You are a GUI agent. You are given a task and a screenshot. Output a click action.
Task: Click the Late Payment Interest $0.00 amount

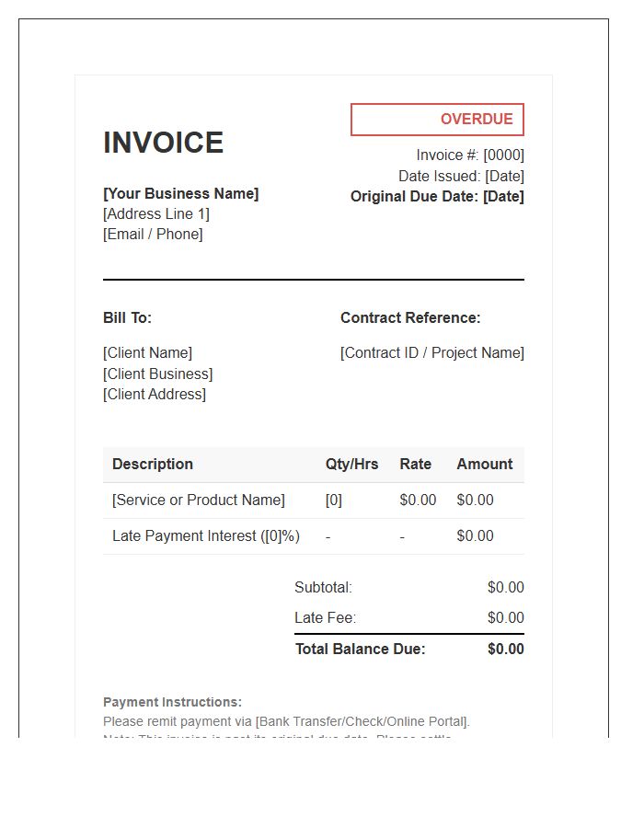click(475, 536)
